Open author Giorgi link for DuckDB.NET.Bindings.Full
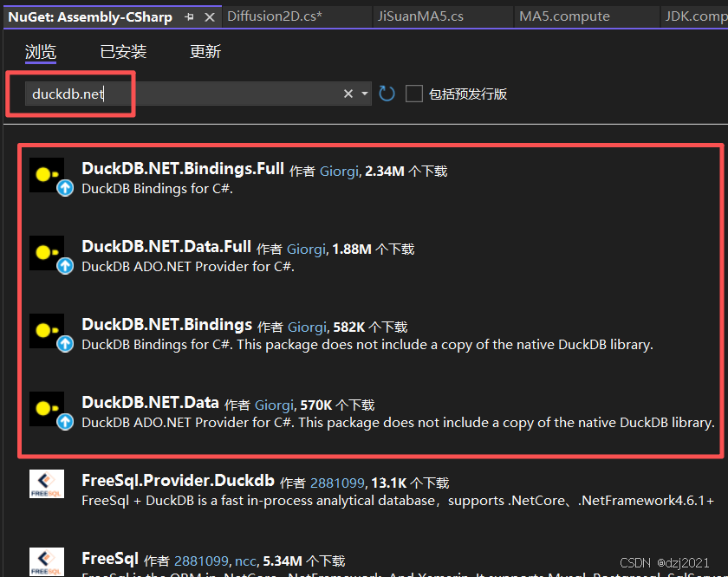Screen dimensions: 728x577 coord(340,172)
